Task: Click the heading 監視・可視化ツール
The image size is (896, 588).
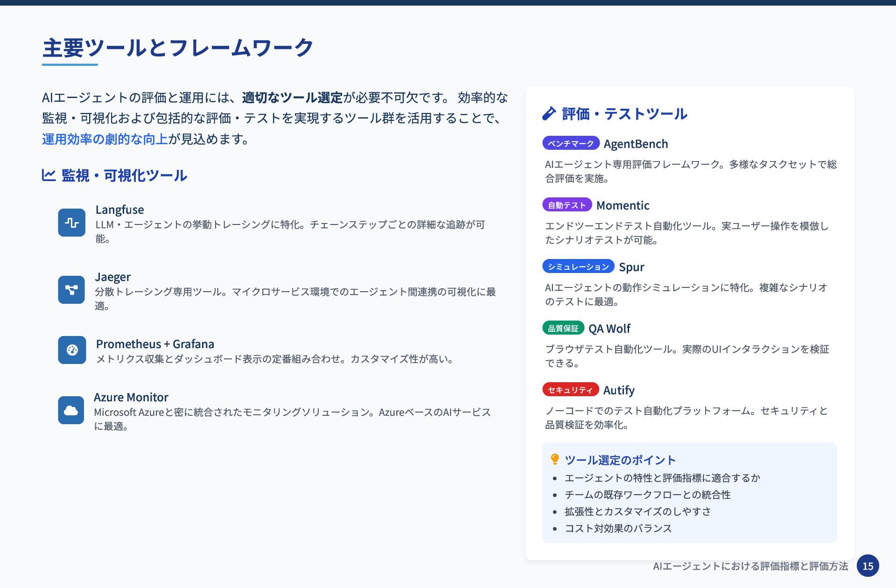Action: click(124, 175)
